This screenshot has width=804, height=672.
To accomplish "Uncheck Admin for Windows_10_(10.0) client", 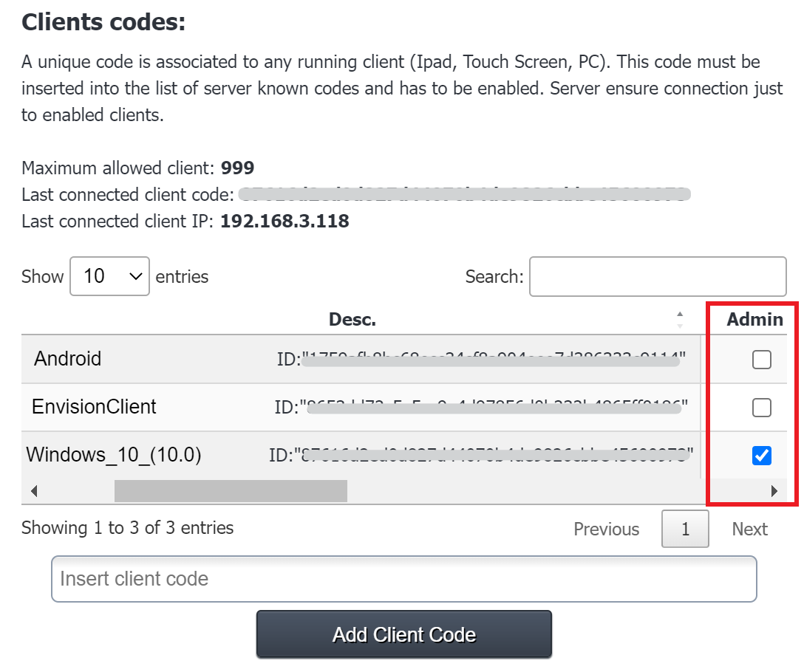I will pyautogui.click(x=761, y=456).
